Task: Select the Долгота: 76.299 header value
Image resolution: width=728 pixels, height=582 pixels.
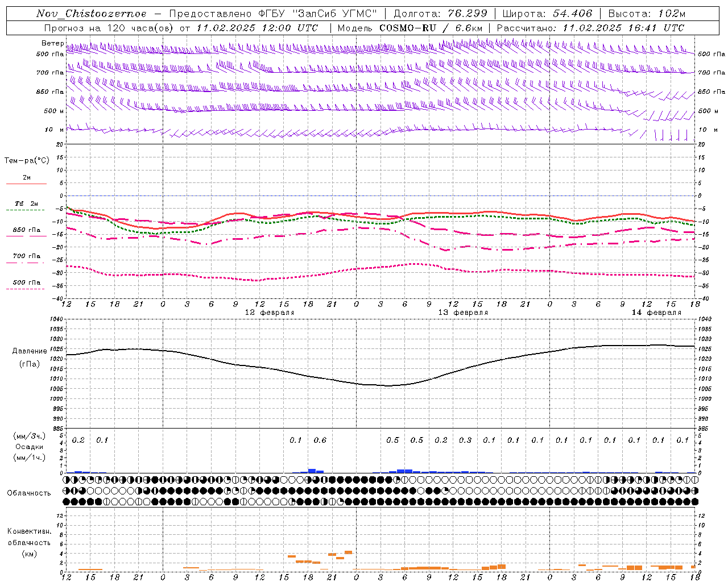Action: click(x=440, y=14)
